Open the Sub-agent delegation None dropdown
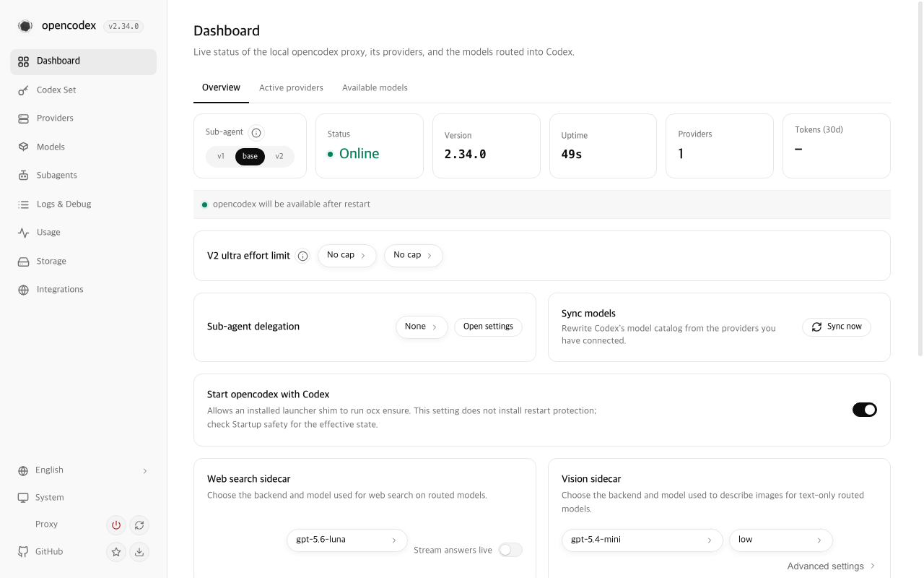The image size is (924, 578). (422, 327)
